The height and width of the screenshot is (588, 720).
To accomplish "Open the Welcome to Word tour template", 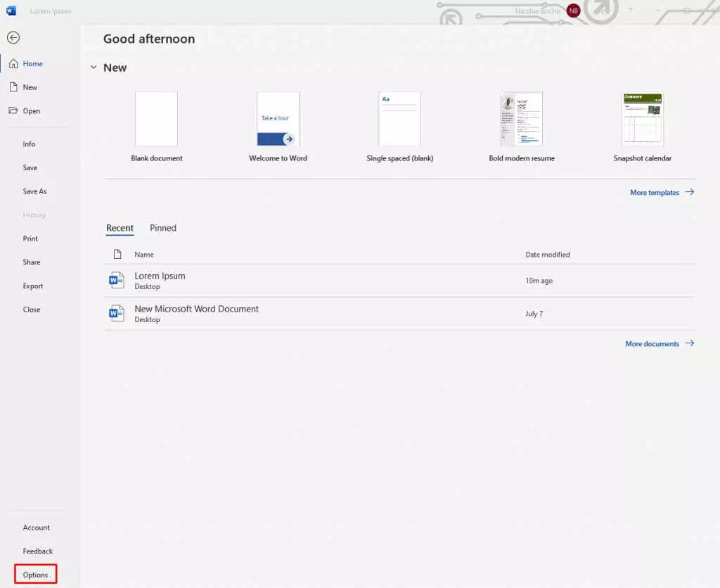I will 278,119.
